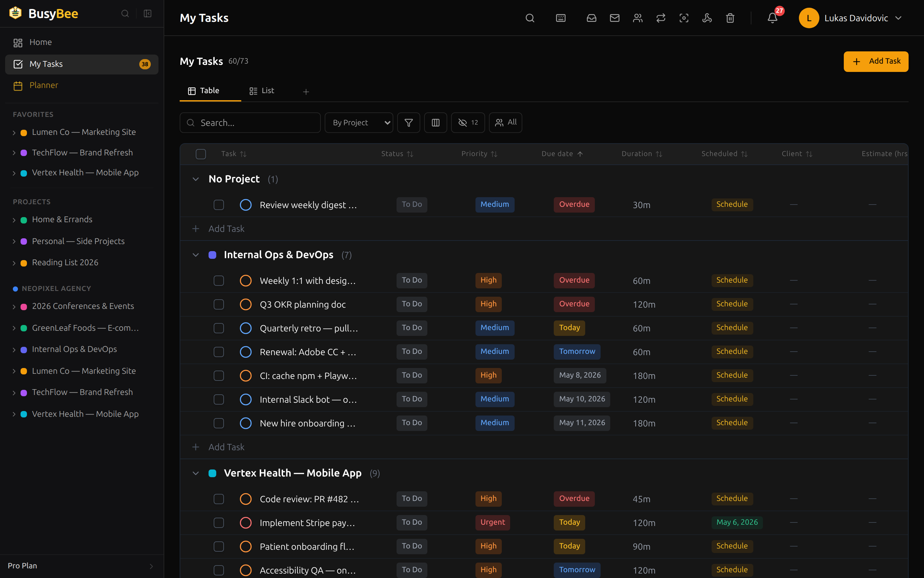Screen dimensions: 924x578
Task: Open the By Project grouping dropdown
Action: (x=359, y=123)
